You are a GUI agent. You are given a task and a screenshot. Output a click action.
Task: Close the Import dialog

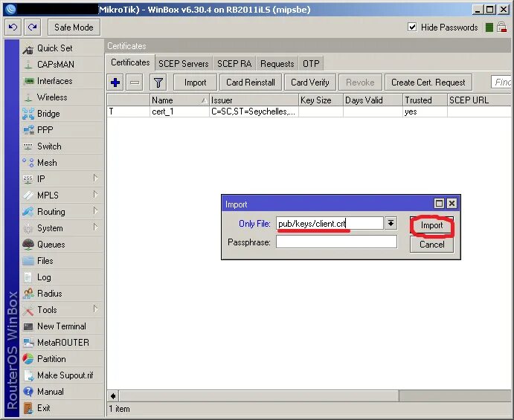(x=452, y=204)
